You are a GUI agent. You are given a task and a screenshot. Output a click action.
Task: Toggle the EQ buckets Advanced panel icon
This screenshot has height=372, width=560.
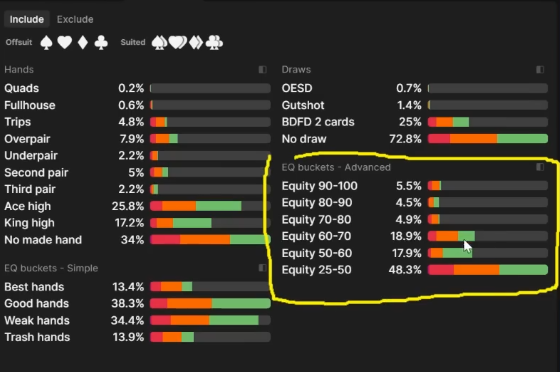(x=540, y=167)
